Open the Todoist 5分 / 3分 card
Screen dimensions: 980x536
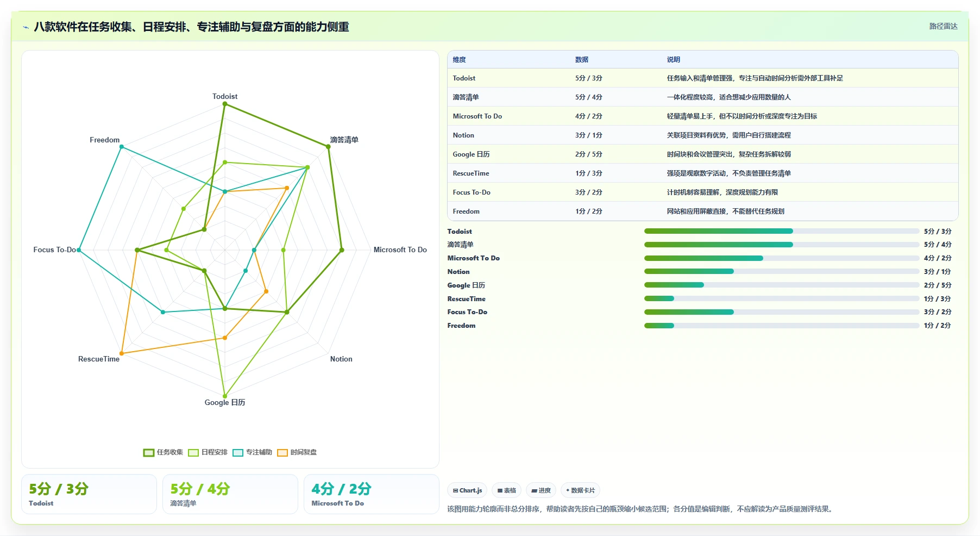point(89,494)
